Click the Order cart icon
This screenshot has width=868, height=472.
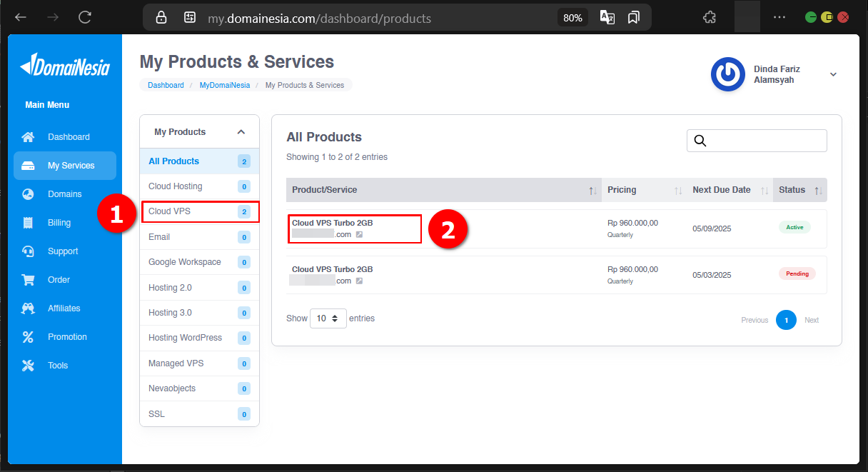28,280
